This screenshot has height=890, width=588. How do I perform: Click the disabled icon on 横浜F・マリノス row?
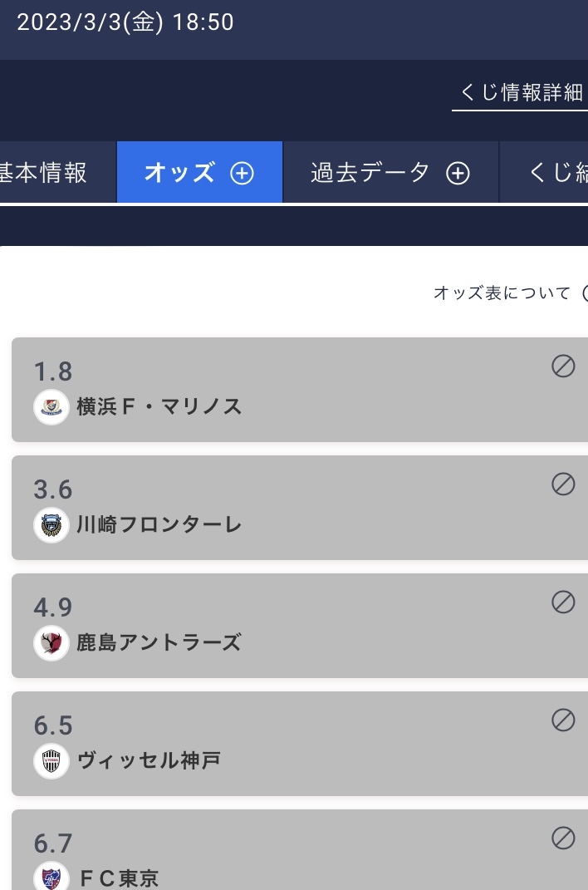point(563,366)
